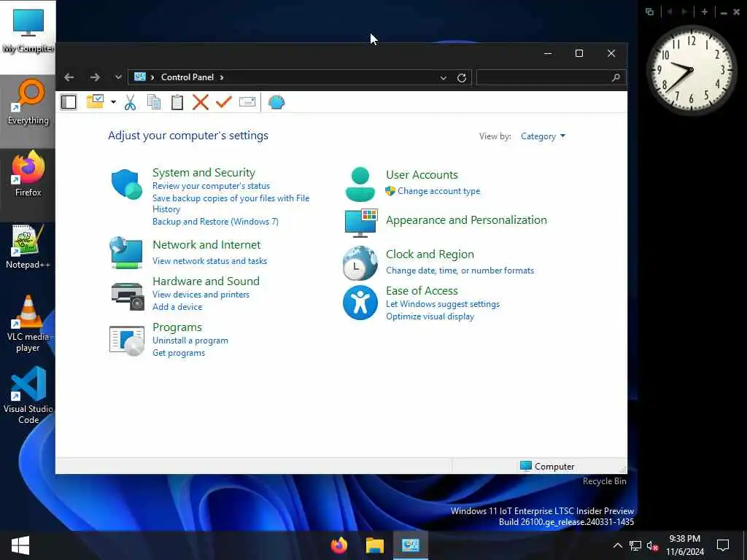The height and width of the screenshot is (560, 747).
Task: Expand the arrow beside folder options icon
Action: [113, 102]
